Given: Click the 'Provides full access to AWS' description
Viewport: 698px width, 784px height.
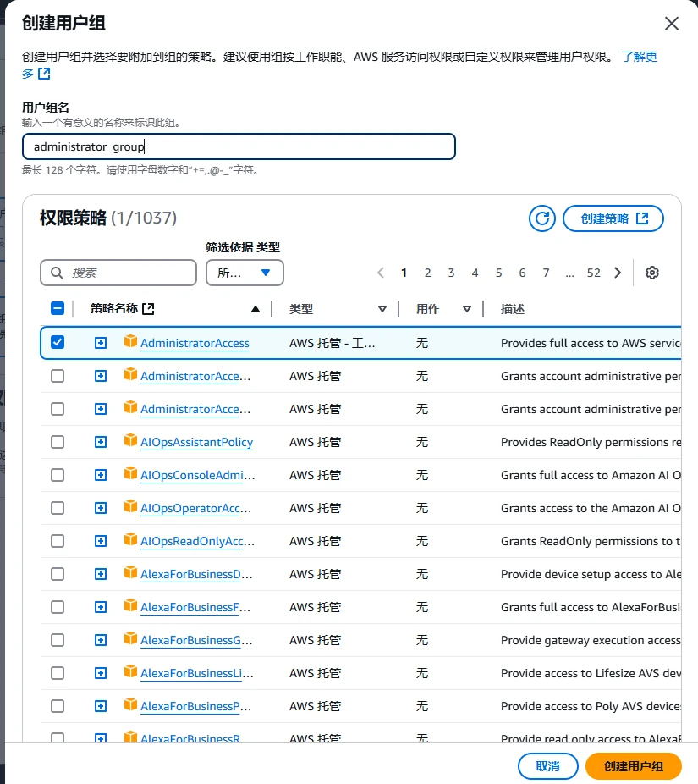Looking at the screenshot, I should tap(591, 343).
